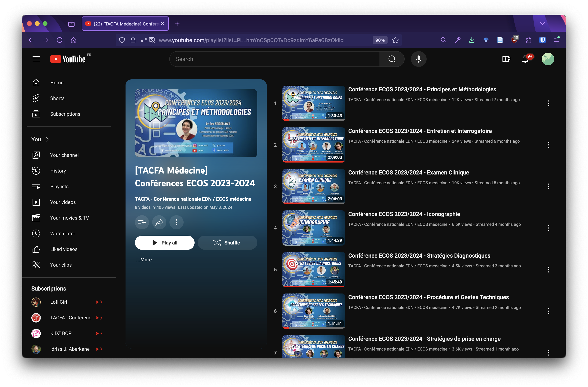Start voice search with microphone icon
This screenshot has height=387, width=588.
[x=419, y=59]
